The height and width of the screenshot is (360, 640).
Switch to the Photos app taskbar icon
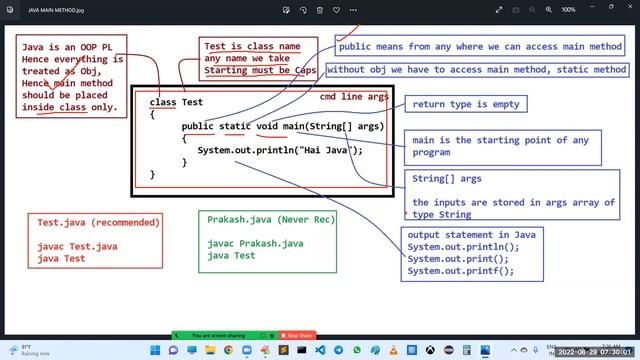coord(485,350)
